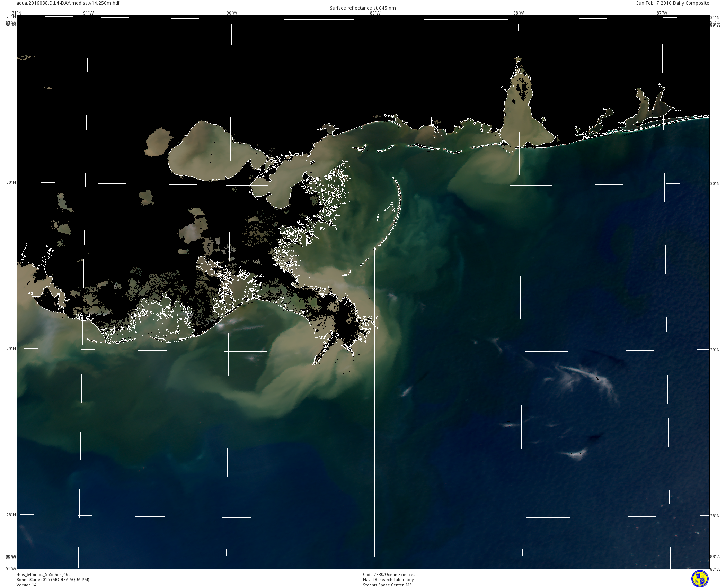Click 'Code 7330/Ocean Sciences' text
The height and width of the screenshot is (588, 726).
coord(389,575)
